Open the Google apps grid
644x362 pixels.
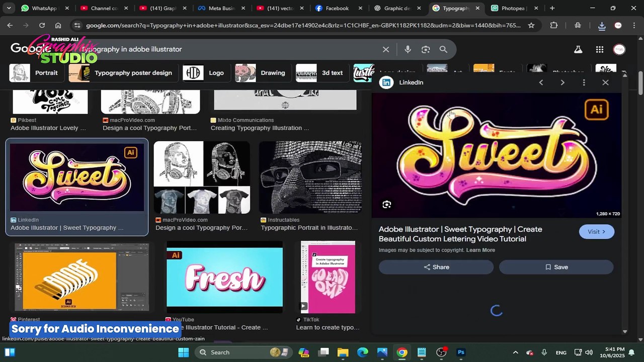coord(599,49)
